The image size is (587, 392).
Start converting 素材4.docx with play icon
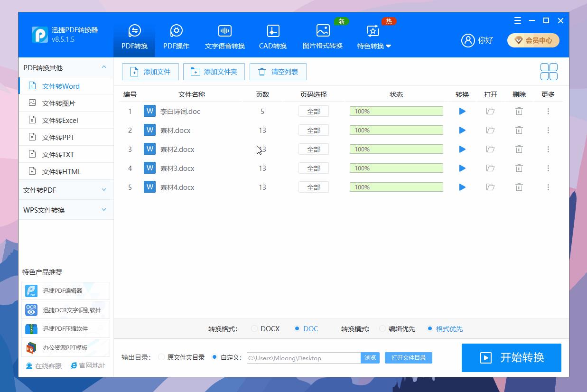(462, 187)
